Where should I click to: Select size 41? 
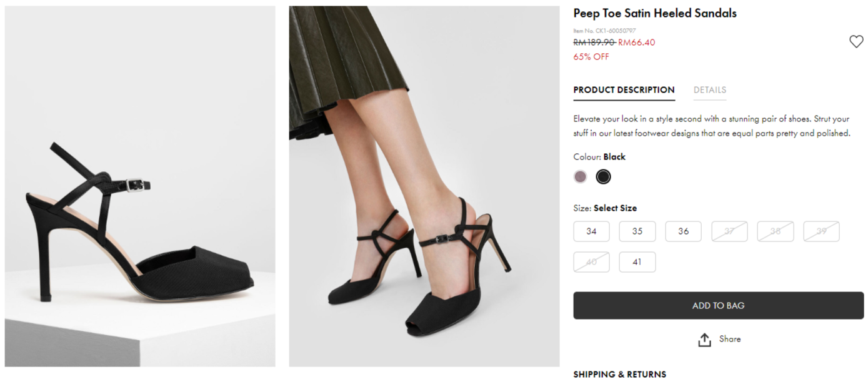click(637, 262)
